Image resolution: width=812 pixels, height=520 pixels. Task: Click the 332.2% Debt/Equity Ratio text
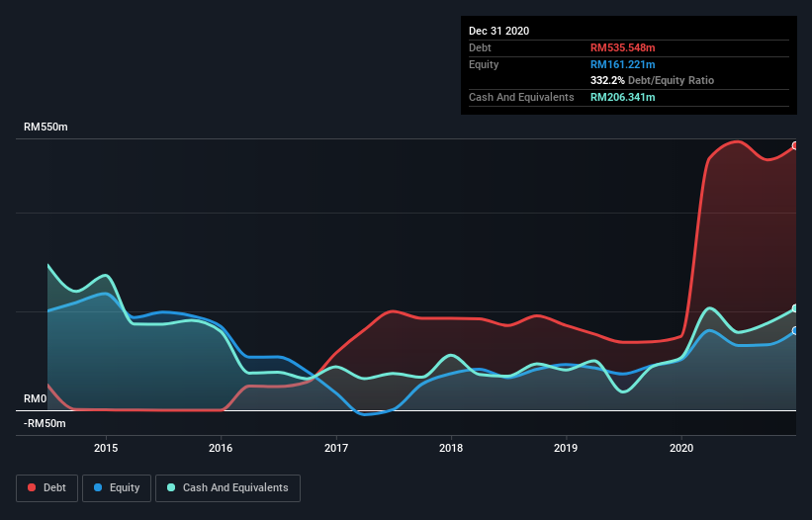[652, 80]
